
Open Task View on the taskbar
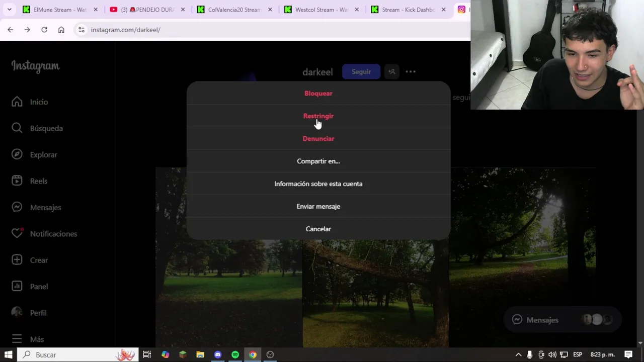tap(147, 354)
